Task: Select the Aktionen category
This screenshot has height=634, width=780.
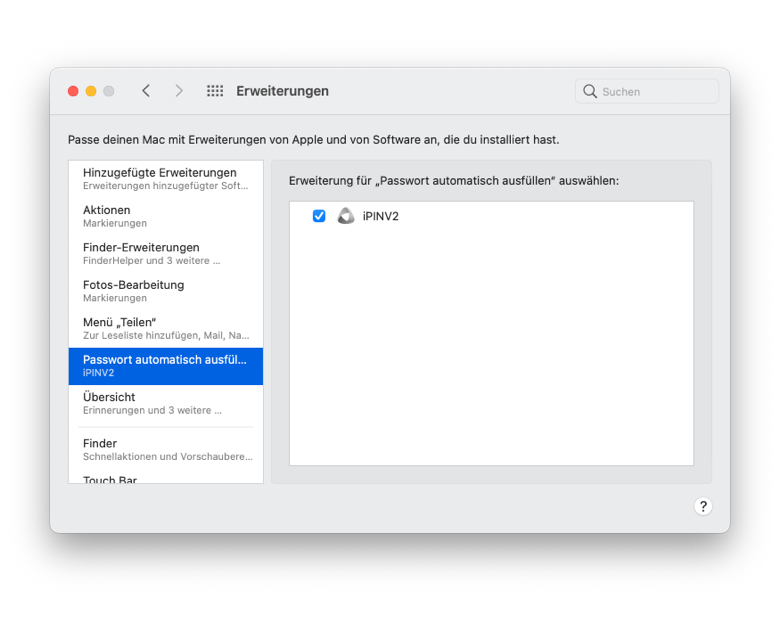Action: pos(166,216)
